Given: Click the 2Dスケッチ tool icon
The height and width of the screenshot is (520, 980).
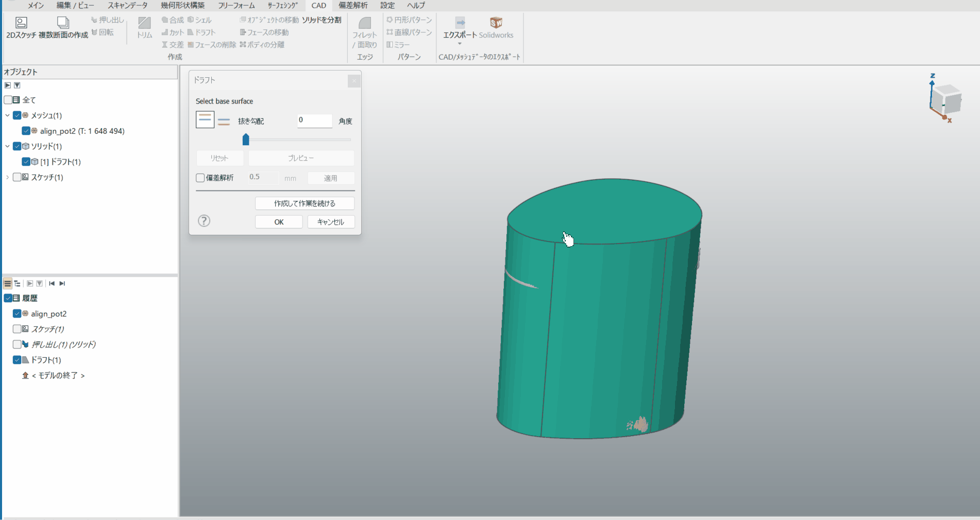Looking at the screenshot, I should (21, 23).
